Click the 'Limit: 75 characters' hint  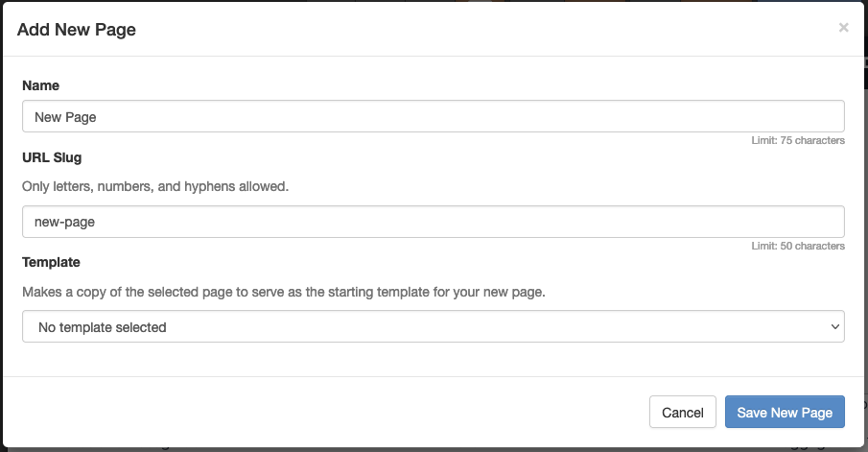point(798,141)
